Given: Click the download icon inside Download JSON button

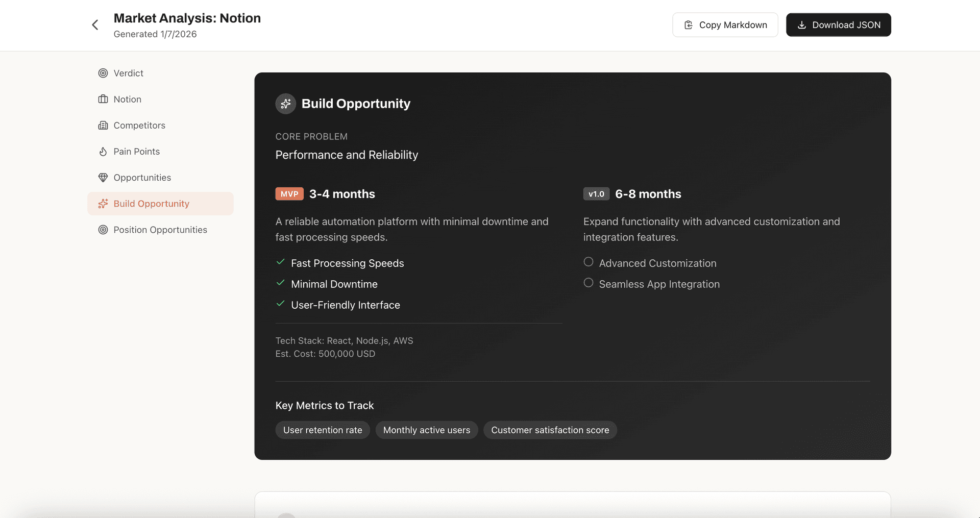Looking at the screenshot, I should coord(801,24).
